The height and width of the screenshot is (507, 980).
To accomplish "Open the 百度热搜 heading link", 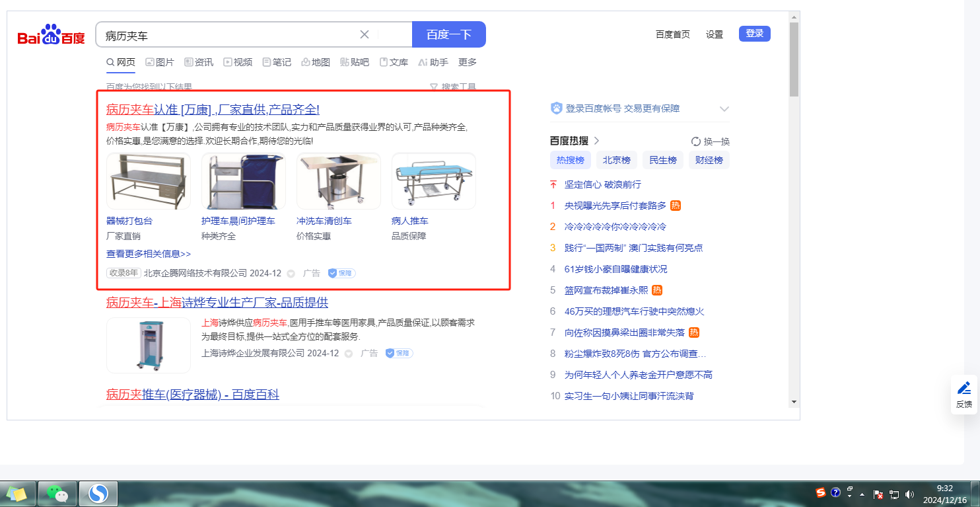I will point(575,141).
